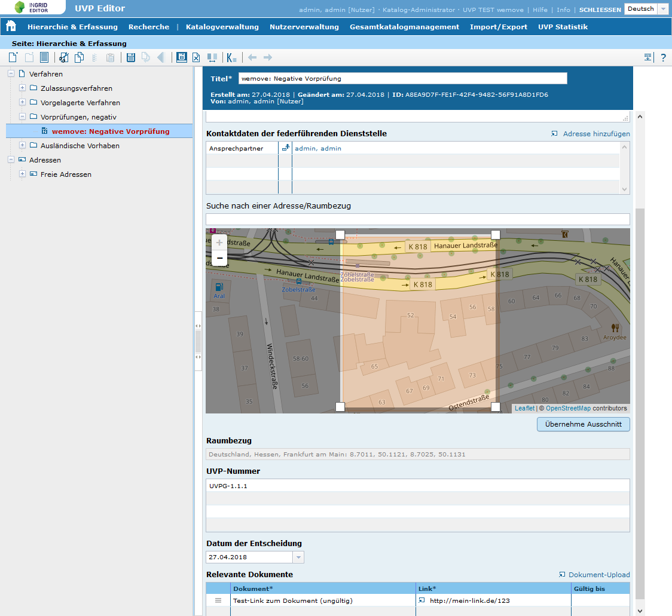672x616 pixels.
Task: Expand the Freie Adressen node
Action: 22,174
